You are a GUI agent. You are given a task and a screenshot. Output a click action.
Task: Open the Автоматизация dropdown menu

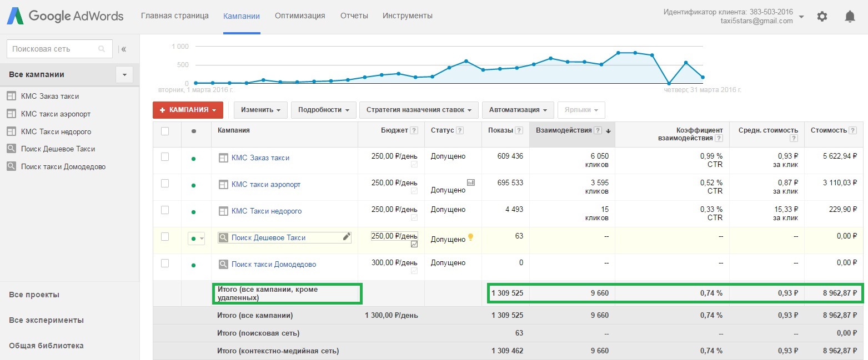tap(518, 110)
